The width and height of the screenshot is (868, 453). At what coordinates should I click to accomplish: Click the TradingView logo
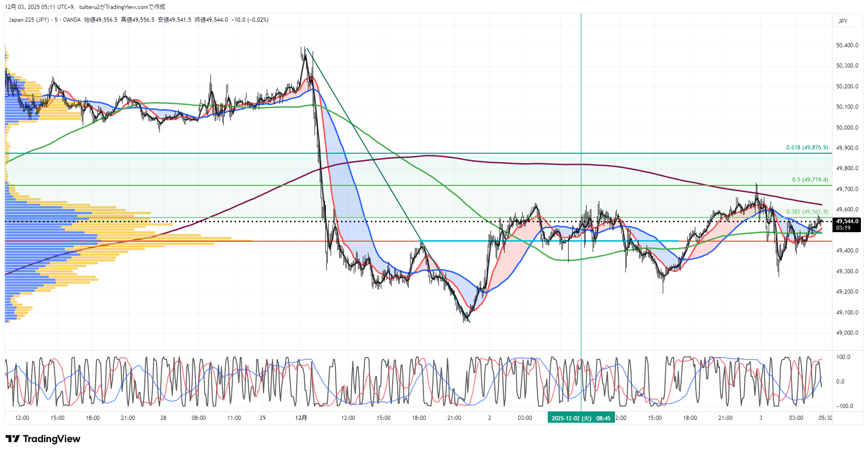click(43, 439)
